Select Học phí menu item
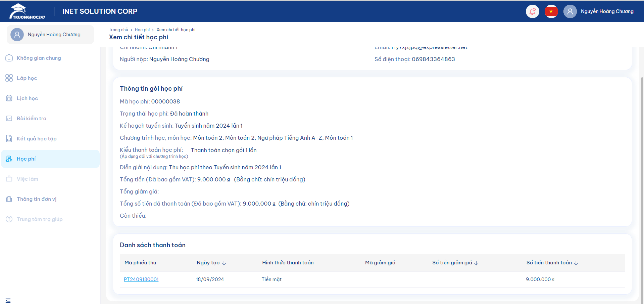Screen dimensions: 644x304 pyautogui.click(x=26, y=159)
